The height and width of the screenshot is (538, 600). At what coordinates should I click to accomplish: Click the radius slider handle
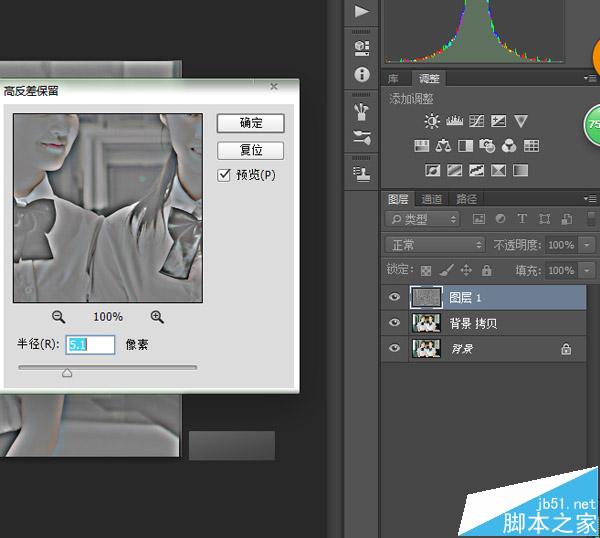67,372
